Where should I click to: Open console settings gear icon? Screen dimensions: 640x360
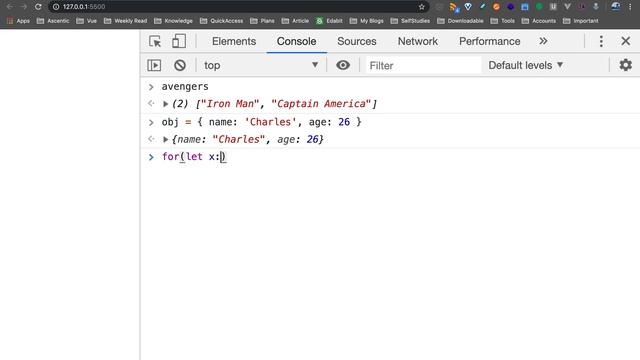625,65
